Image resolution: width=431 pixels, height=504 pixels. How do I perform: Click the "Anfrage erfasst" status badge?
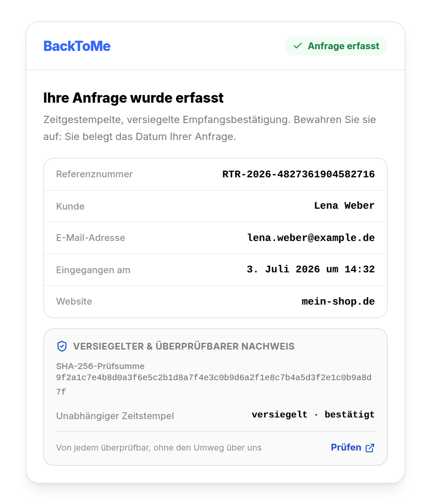[x=336, y=46]
